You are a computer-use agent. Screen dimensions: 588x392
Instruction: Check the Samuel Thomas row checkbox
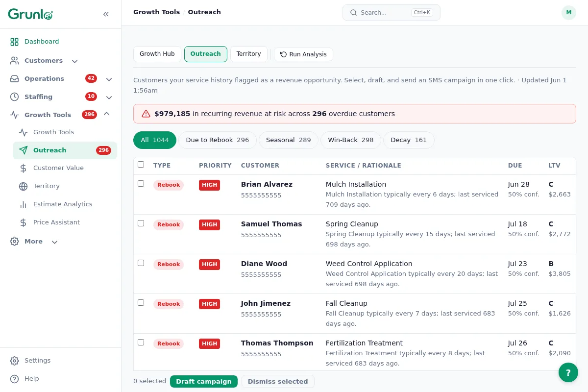[x=141, y=223]
